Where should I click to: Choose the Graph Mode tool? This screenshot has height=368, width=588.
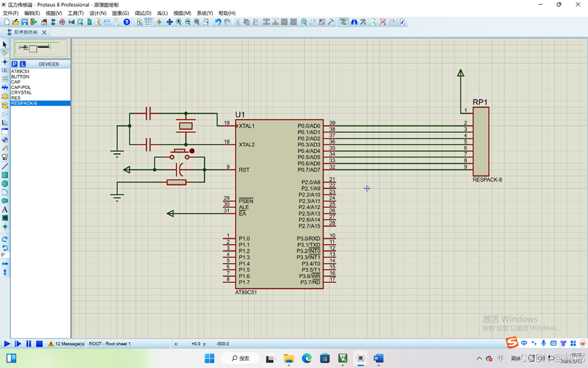[5, 122]
